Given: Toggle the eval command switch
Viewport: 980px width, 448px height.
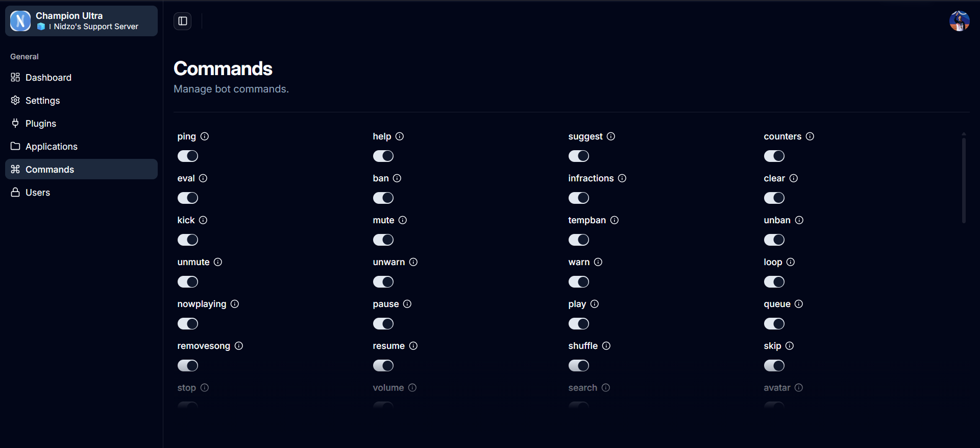Looking at the screenshot, I should tap(188, 198).
